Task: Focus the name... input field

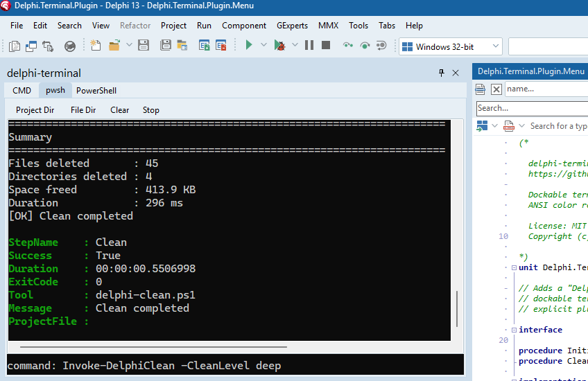Action: 547,89
